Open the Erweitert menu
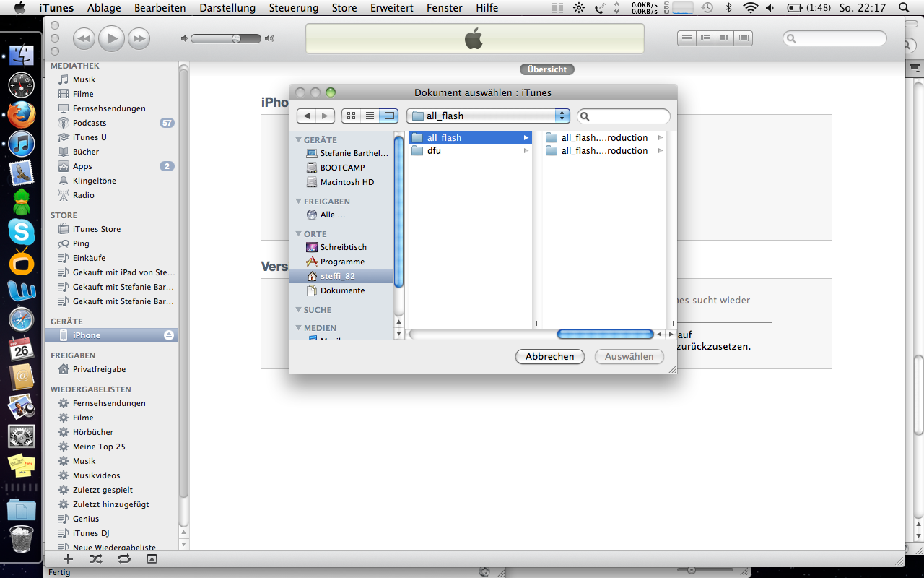This screenshot has height=578, width=924. pos(392,8)
